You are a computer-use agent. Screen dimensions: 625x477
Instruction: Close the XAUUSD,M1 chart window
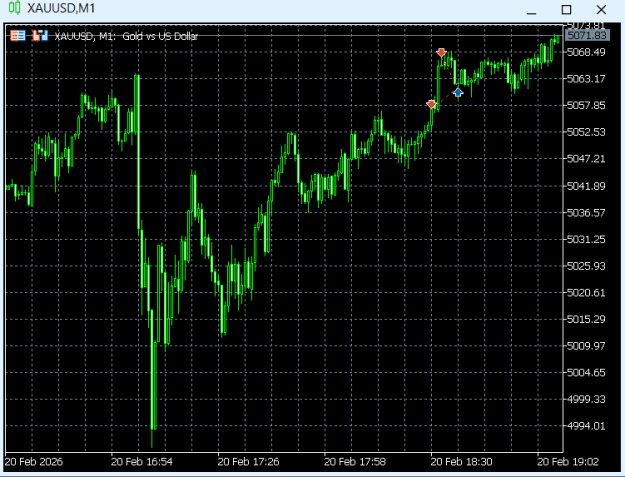click(x=601, y=10)
